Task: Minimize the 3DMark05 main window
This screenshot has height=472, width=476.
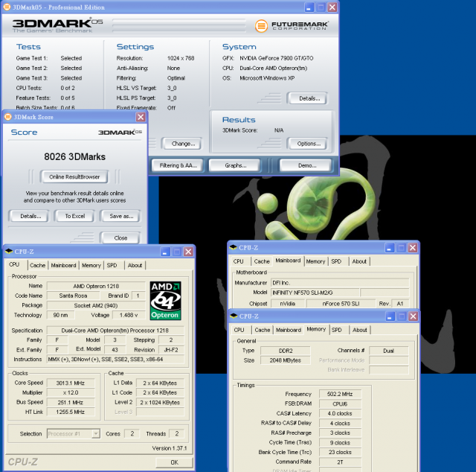Action: point(309,7)
